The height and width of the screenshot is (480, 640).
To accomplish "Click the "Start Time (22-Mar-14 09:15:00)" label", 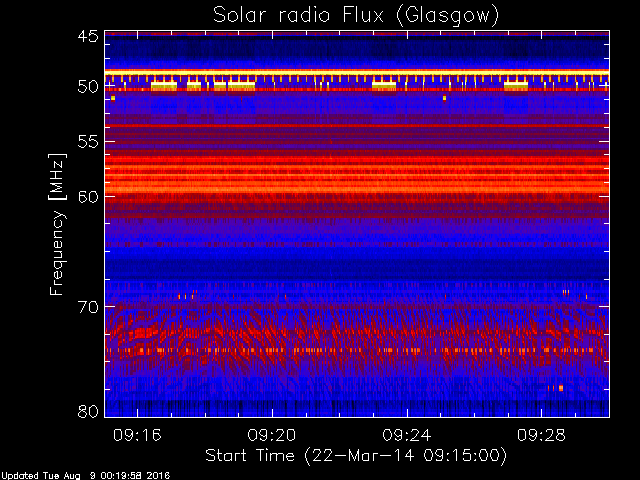I will pyautogui.click(x=356, y=455).
